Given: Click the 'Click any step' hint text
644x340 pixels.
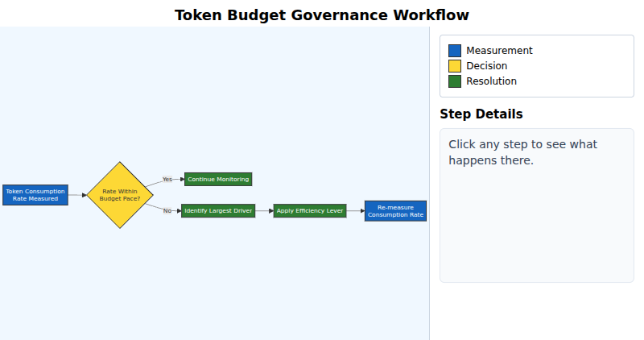Looking at the screenshot, I should (522, 152).
